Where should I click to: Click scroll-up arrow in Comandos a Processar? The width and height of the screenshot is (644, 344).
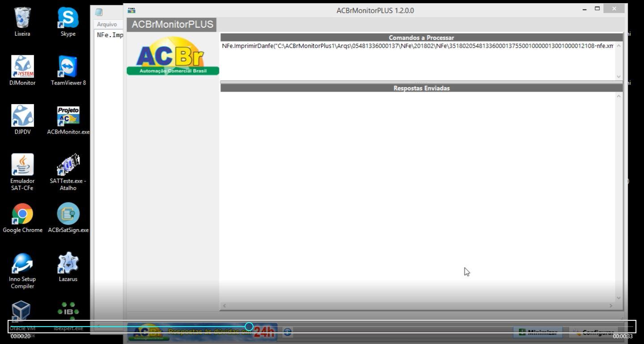coord(619,46)
